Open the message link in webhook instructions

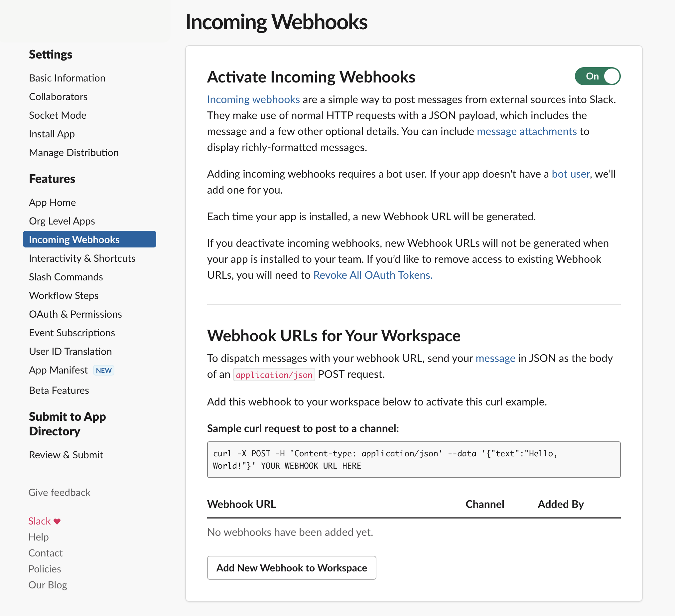click(495, 358)
